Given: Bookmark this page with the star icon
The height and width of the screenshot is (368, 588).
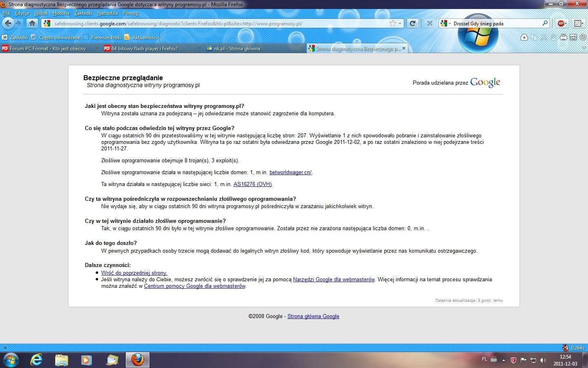Looking at the screenshot, I should (393, 23).
